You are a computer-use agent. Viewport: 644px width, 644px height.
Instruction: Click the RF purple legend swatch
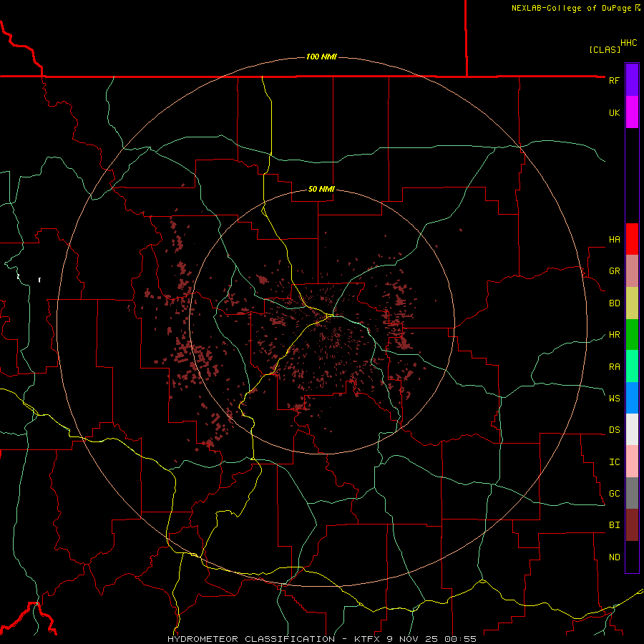632,80
